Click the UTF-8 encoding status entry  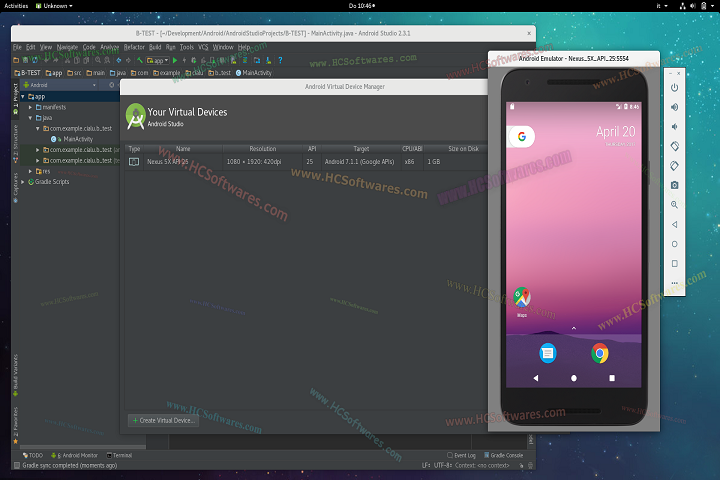tap(443, 465)
